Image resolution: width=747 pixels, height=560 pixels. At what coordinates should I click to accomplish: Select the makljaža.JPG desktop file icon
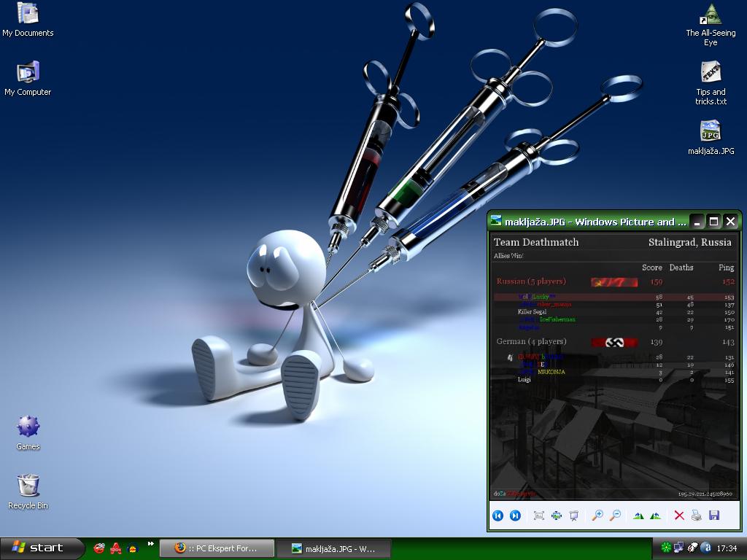711,132
